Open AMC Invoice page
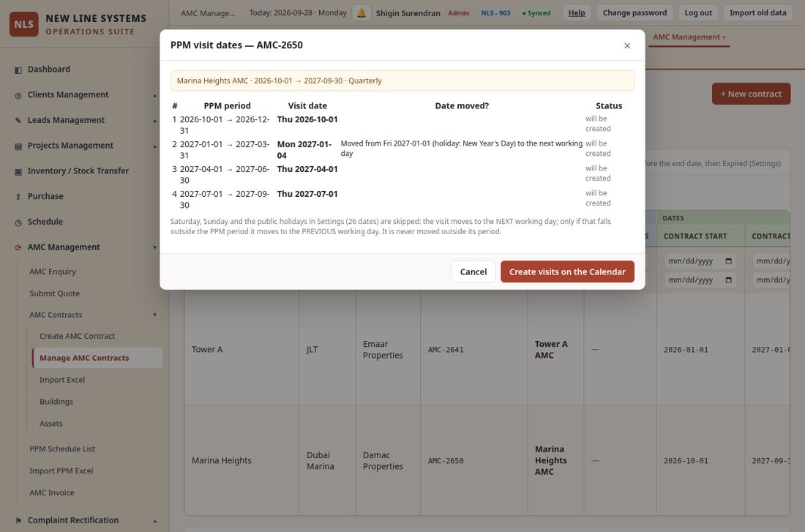Screen dimensions: 805x532 (51, 493)
